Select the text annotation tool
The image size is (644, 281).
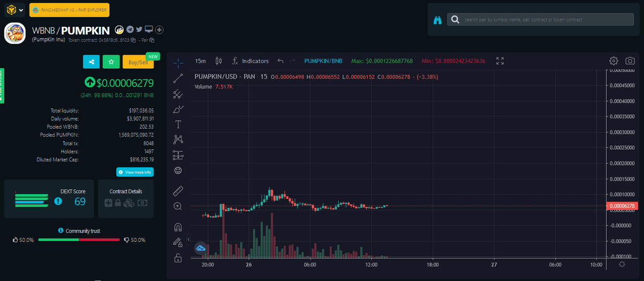coord(178,124)
